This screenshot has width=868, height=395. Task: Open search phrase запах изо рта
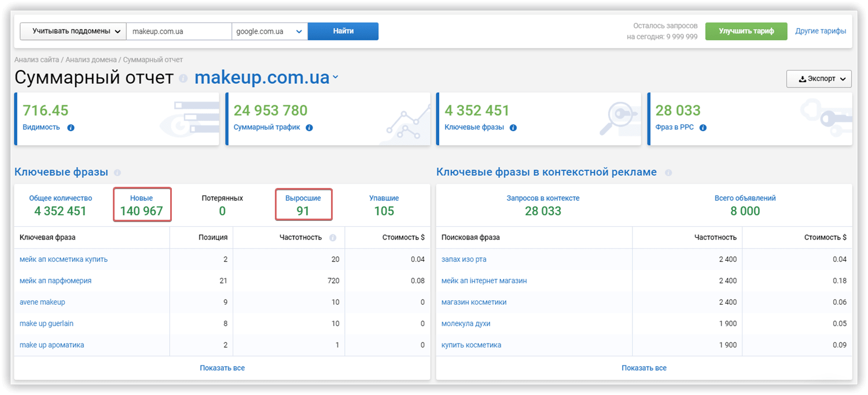tap(464, 259)
